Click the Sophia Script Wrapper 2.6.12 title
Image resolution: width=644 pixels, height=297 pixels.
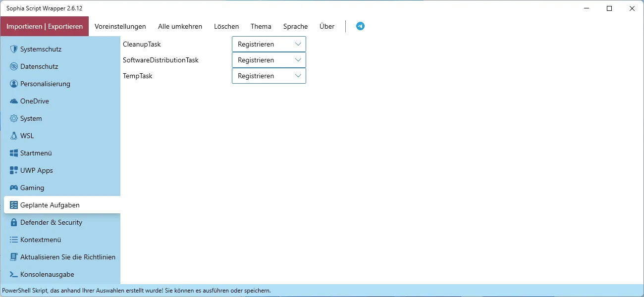point(44,8)
